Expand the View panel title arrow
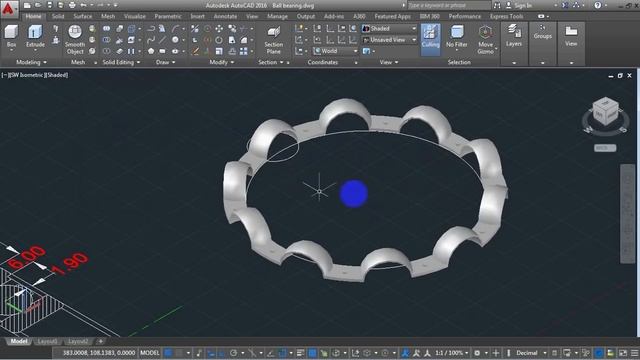Viewport: 640px width, 360px height. point(396,62)
